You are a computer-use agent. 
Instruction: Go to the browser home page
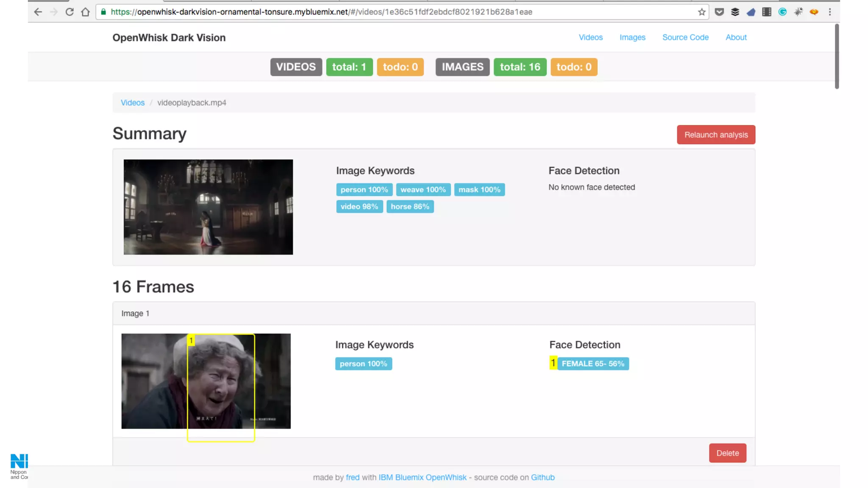[85, 12]
